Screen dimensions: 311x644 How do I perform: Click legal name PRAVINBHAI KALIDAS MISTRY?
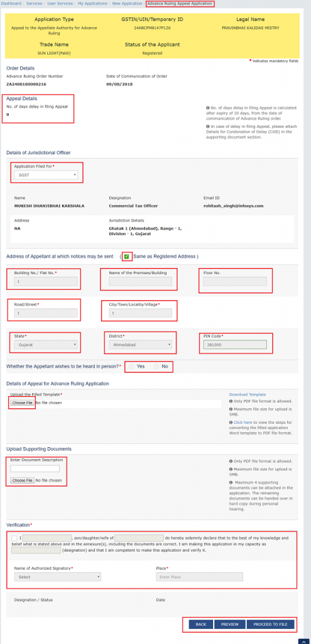(250, 28)
